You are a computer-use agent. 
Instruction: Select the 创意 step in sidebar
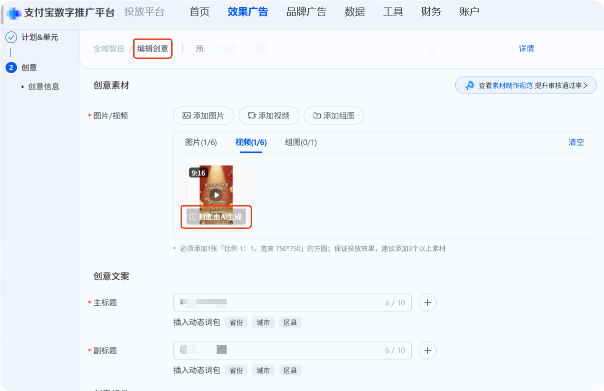pos(29,68)
